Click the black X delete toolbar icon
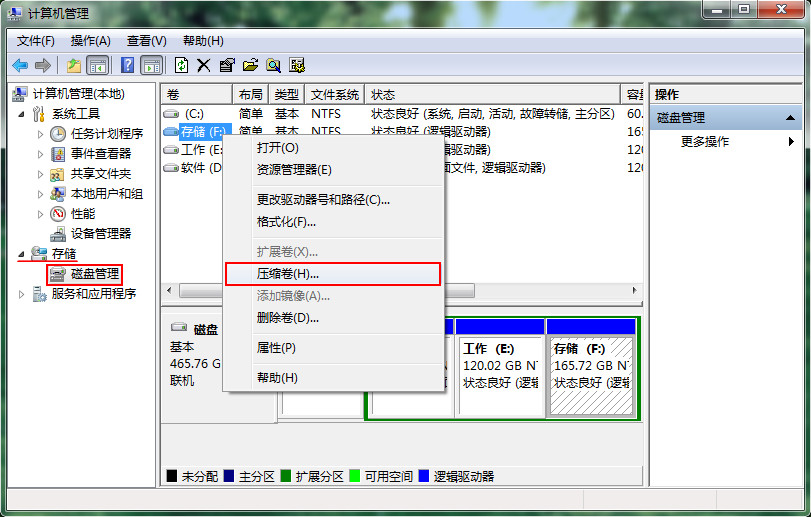 [x=203, y=65]
